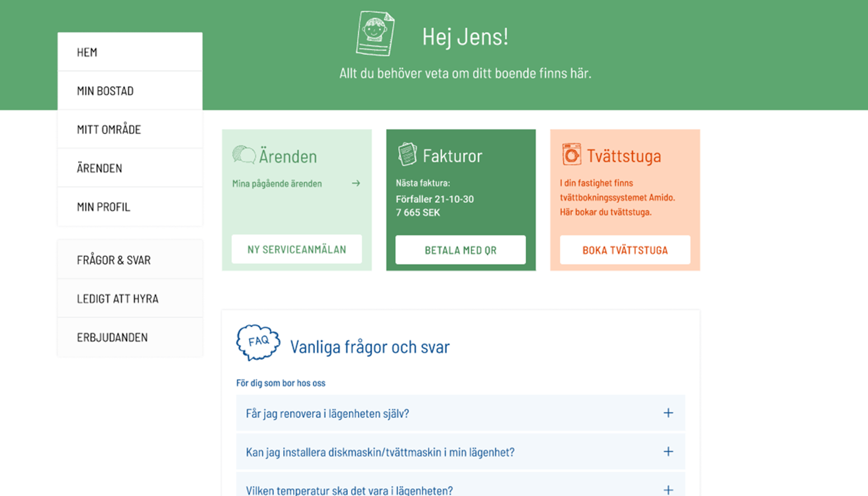The height and width of the screenshot is (496, 868).
Task: Open ÄRENDEN from the sidebar menu
Action: click(x=130, y=168)
